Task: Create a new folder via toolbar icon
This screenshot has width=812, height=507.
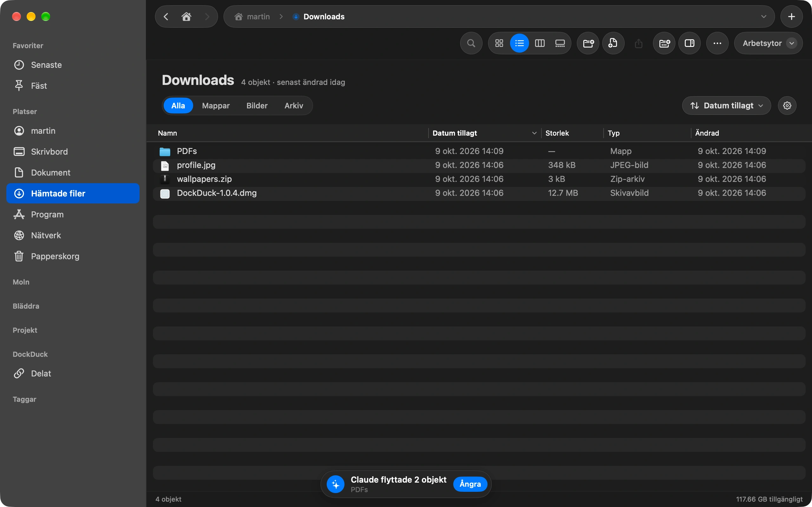Action: [588, 43]
